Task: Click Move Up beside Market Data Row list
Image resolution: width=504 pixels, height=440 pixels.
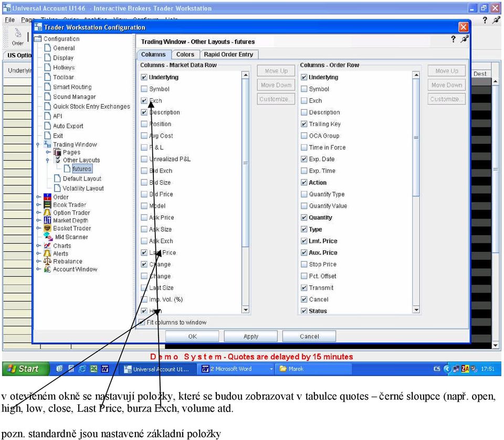Action: point(276,71)
